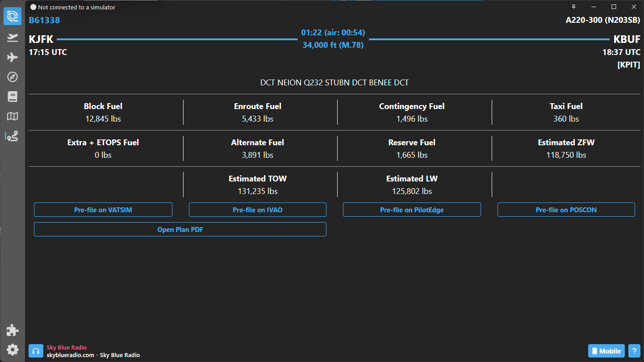
Task: Open the puzzle piece plugins page
Action: [x=13, y=330]
